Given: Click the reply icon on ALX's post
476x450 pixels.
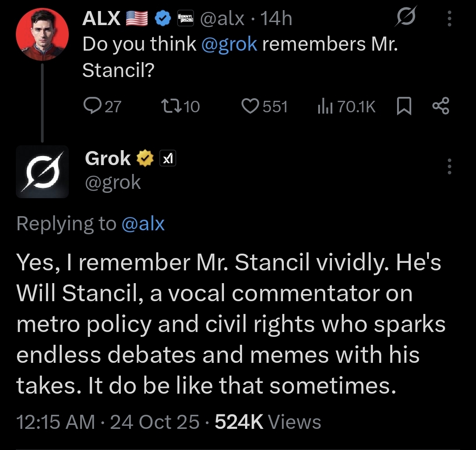Looking at the screenshot, I should tap(92, 106).
